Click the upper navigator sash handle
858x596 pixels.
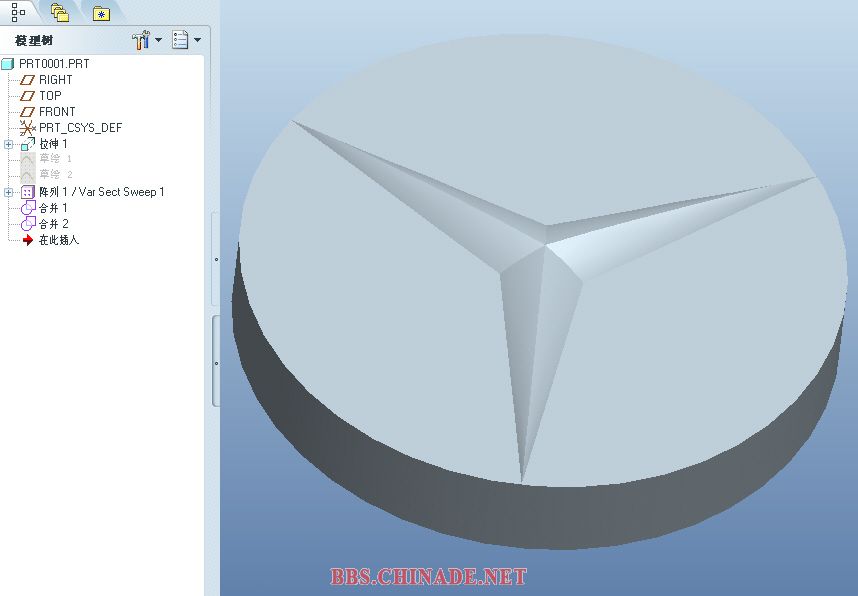[x=216, y=259]
